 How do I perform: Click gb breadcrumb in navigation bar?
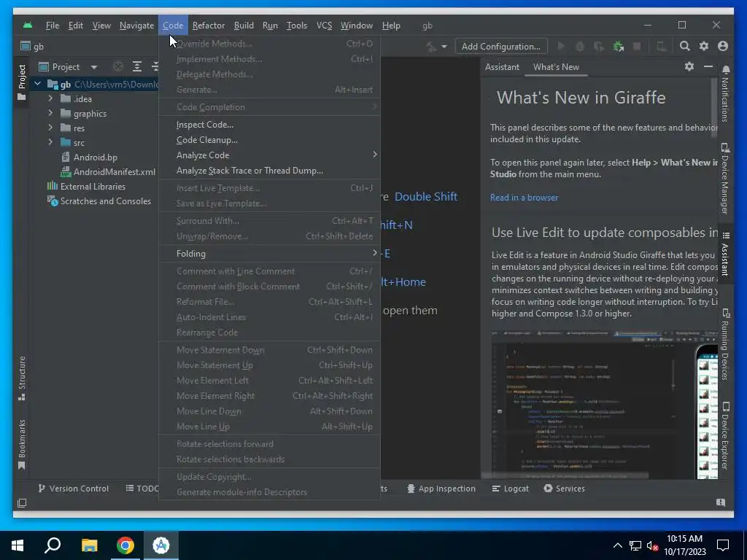pos(32,46)
